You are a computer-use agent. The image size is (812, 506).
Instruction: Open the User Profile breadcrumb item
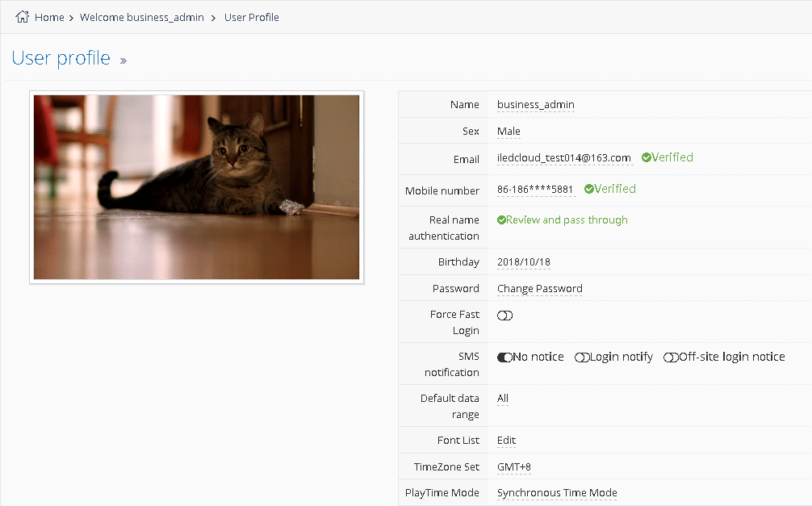tap(252, 17)
